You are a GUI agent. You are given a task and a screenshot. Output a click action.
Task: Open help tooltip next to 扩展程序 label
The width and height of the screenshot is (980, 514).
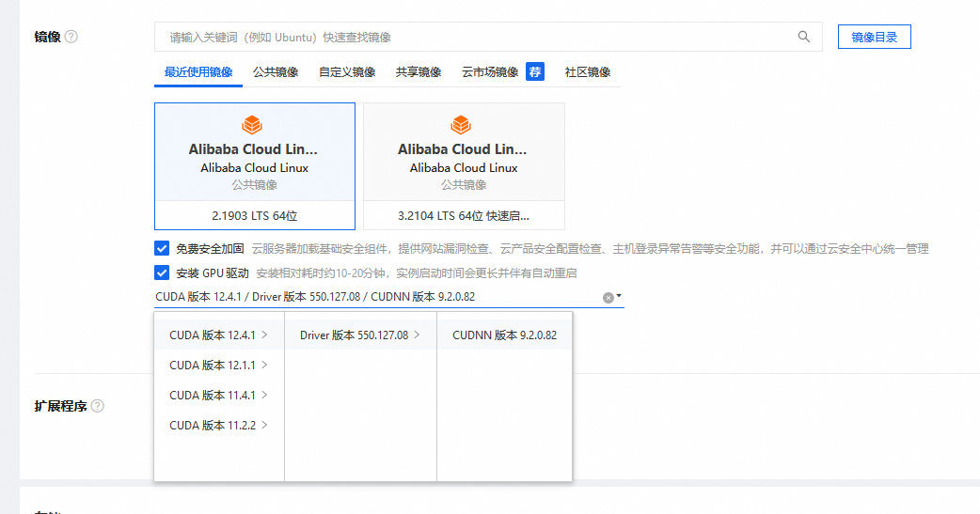(x=98, y=406)
